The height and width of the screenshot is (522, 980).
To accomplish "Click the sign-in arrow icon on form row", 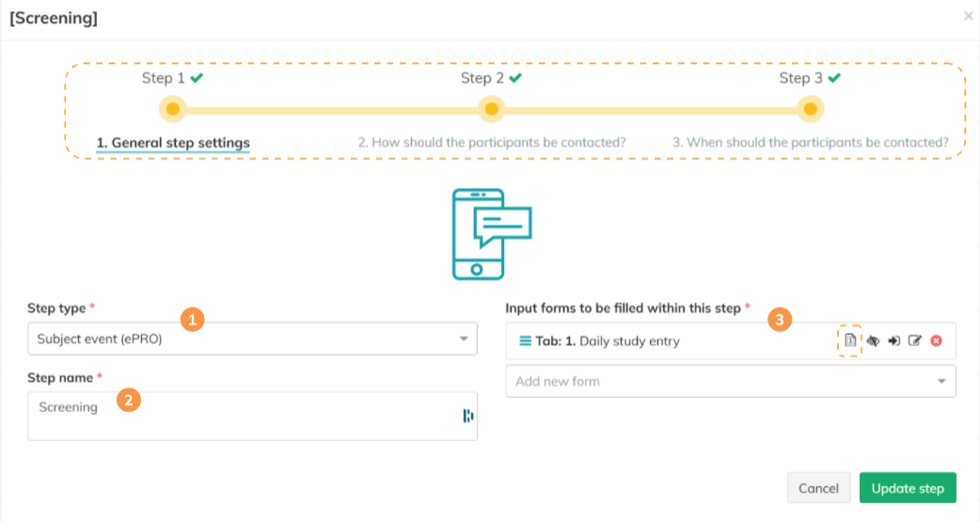I will pyautogui.click(x=893, y=340).
